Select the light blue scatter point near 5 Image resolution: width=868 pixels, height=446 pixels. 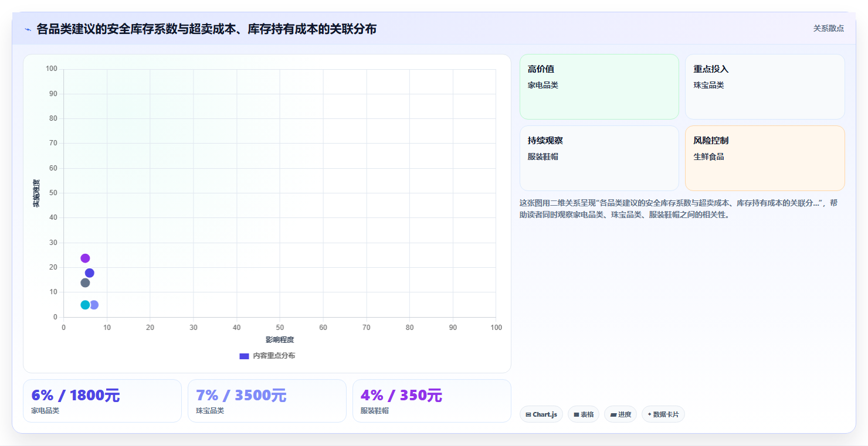tap(94, 305)
